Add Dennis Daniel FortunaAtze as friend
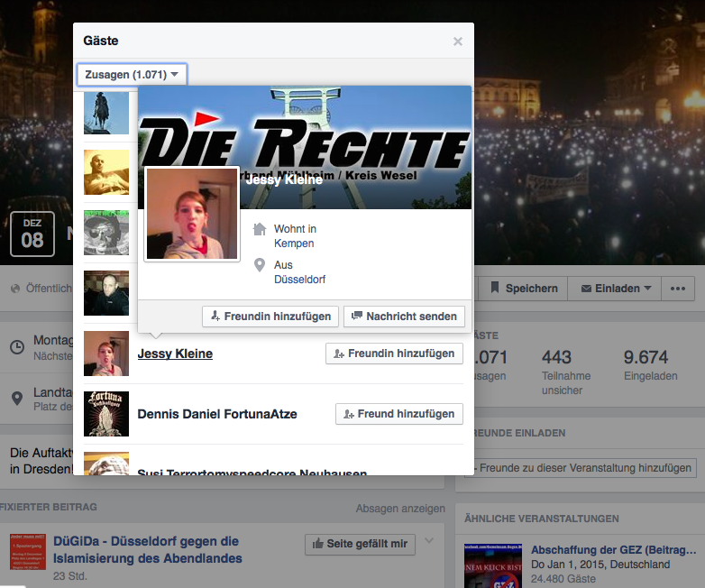This screenshot has height=588, width=705. click(399, 414)
